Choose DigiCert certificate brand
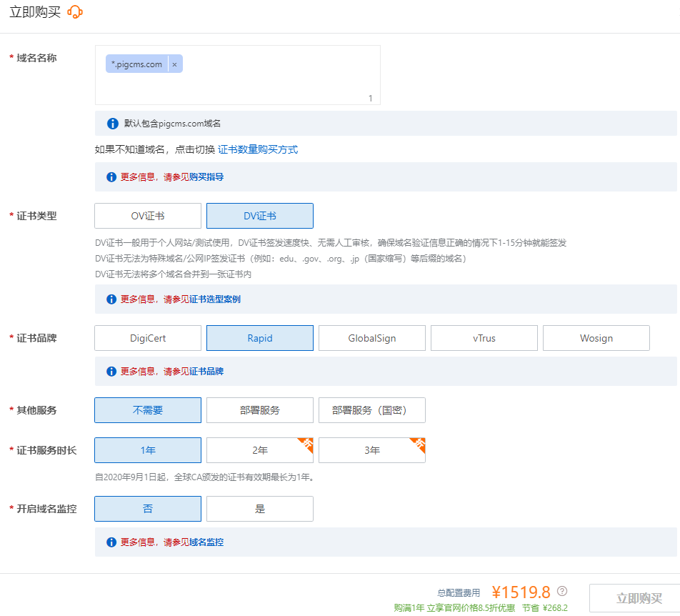 pos(148,338)
